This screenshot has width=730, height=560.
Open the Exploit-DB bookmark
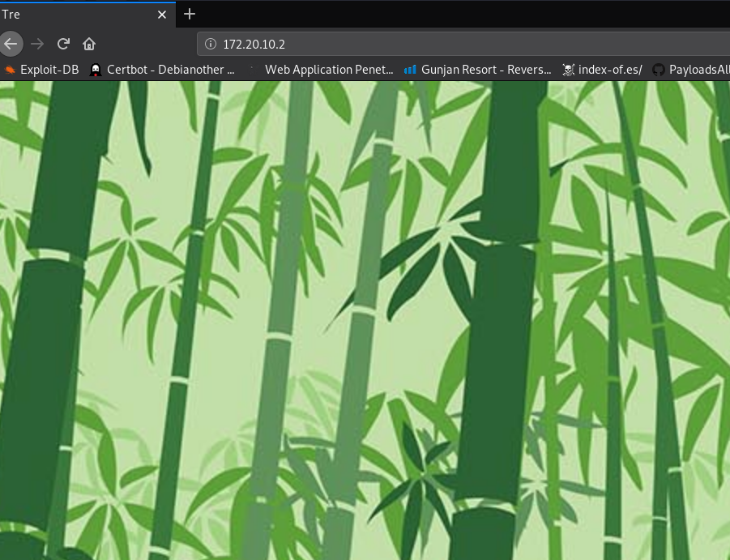point(41,70)
